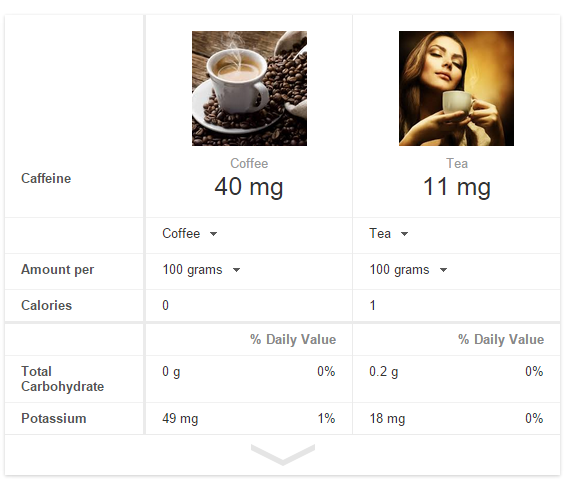Viewport: 564px width, 479px height.
Task: Click the woman drinking tea thumbnail
Action: tap(456, 88)
